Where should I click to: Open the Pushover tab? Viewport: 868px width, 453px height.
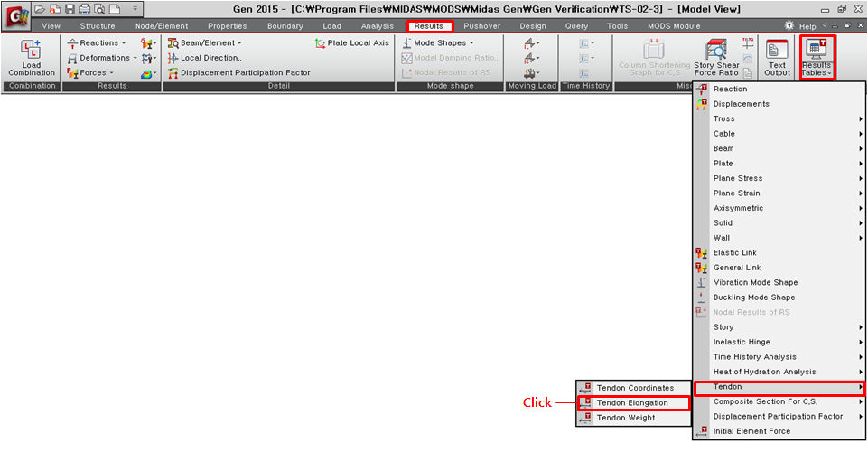(x=482, y=26)
